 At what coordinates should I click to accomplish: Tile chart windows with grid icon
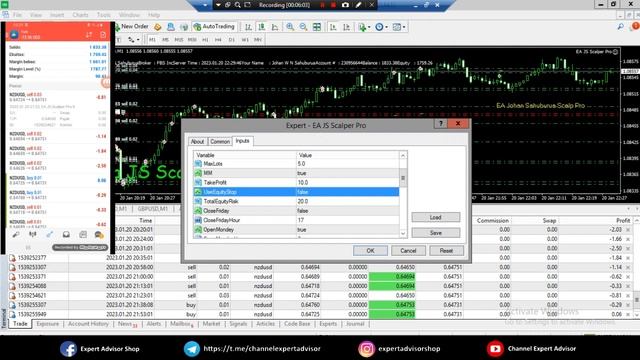pos(317,27)
